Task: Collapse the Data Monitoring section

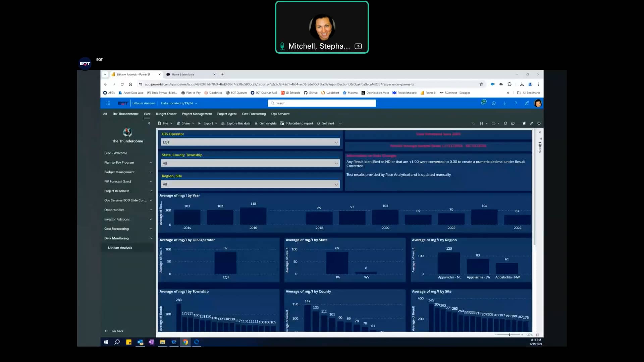Action: [x=151, y=238]
